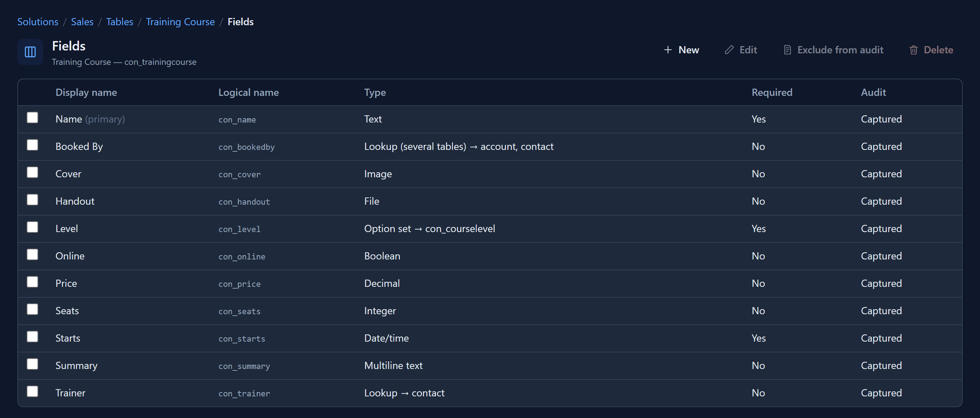
Task: Tick the Seats field checkbox
Action: [32, 310]
